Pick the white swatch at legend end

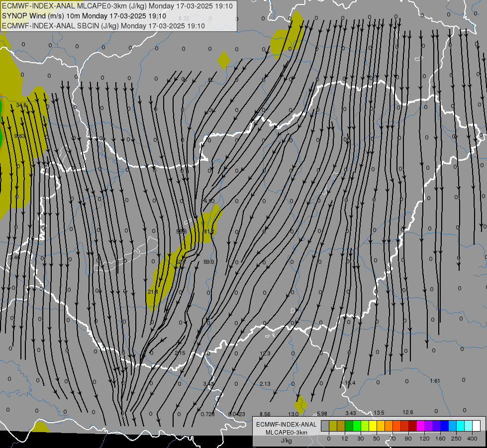477,426
